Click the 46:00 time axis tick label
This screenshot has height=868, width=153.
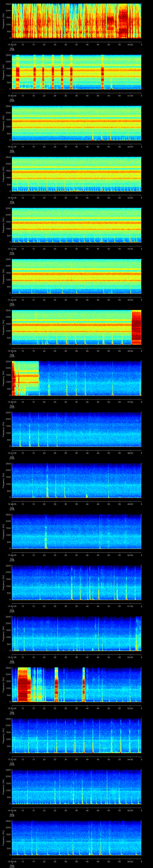(x=130, y=351)
